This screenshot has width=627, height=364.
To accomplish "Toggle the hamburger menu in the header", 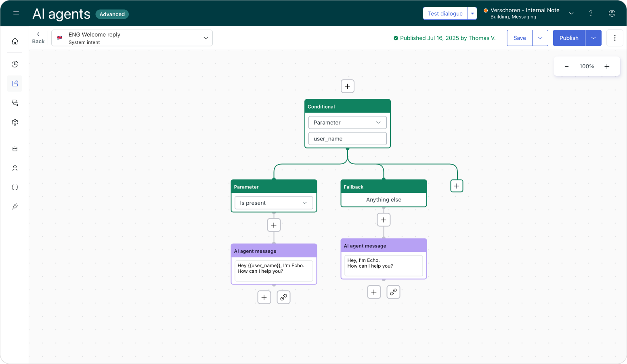I will pyautogui.click(x=16, y=13).
